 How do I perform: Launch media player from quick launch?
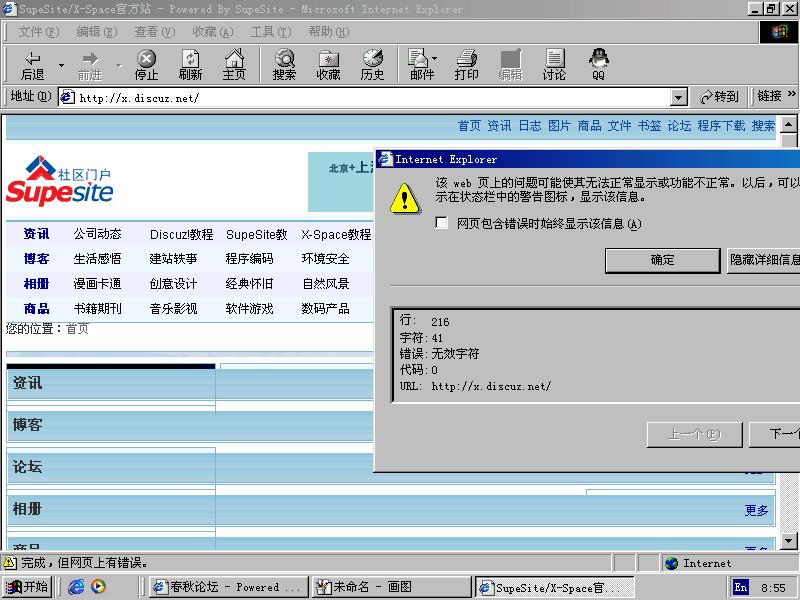98,587
